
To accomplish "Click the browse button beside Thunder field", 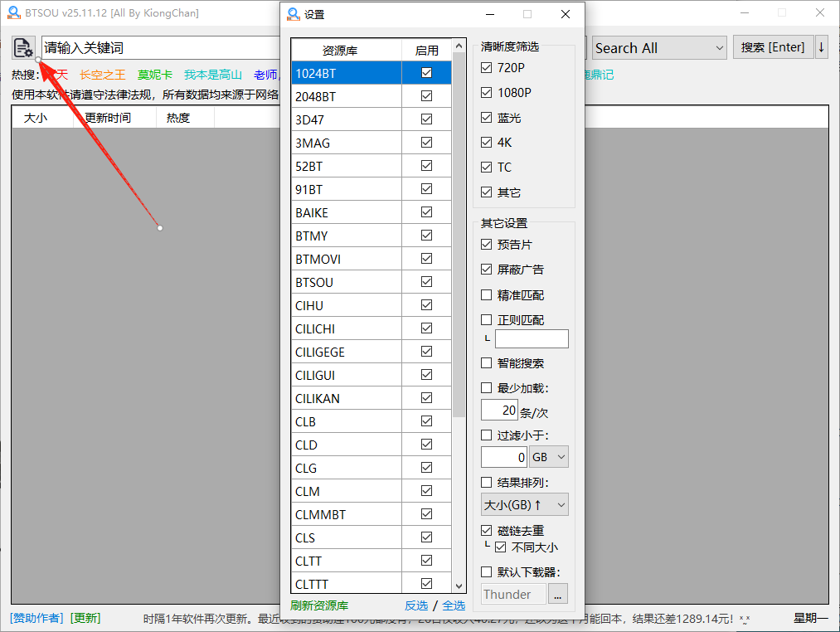I will 558,594.
